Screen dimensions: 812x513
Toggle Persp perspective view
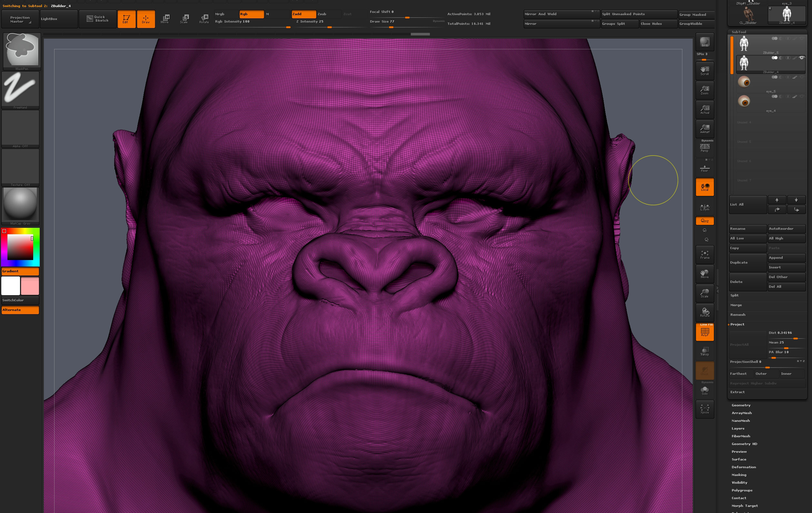(x=705, y=148)
